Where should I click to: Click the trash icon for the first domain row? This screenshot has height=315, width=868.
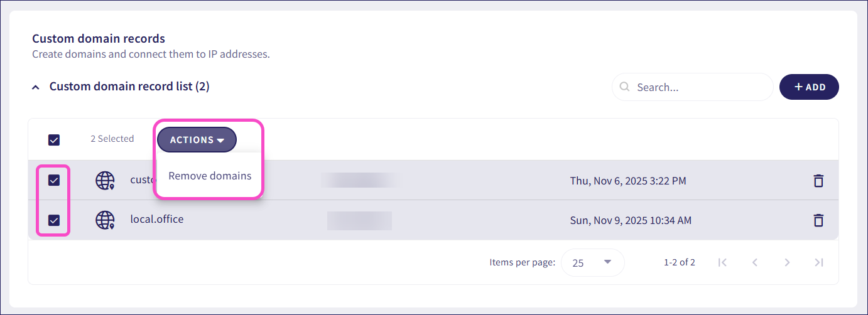coord(818,181)
